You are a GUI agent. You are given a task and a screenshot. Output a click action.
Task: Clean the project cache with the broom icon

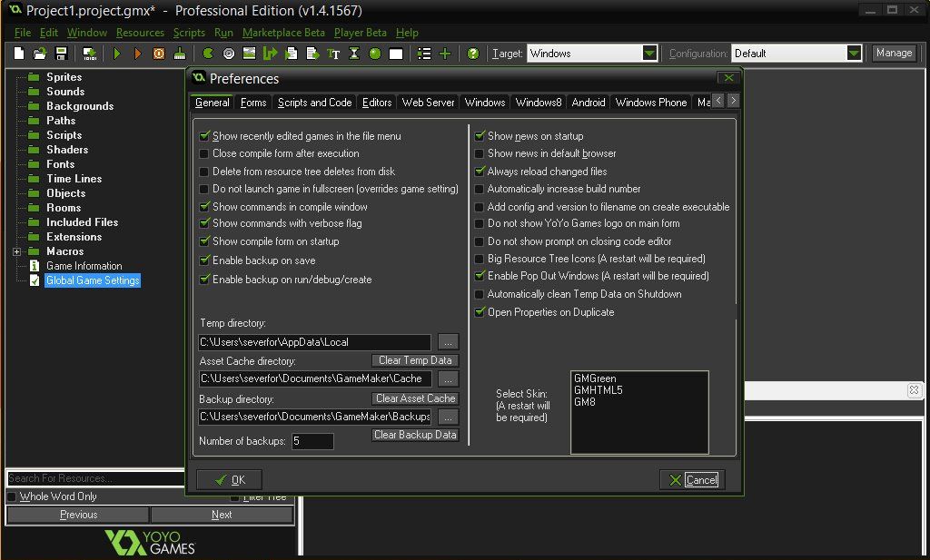[x=180, y=54]
